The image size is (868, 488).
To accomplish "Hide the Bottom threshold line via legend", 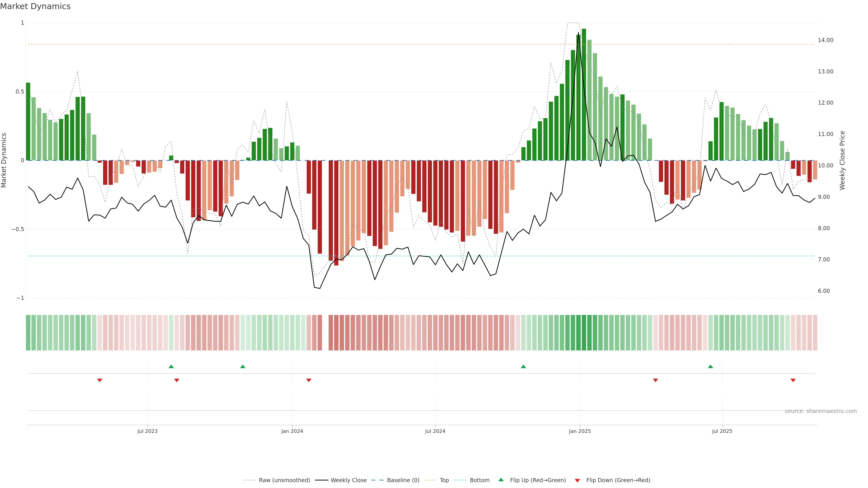I will [479, 480].
